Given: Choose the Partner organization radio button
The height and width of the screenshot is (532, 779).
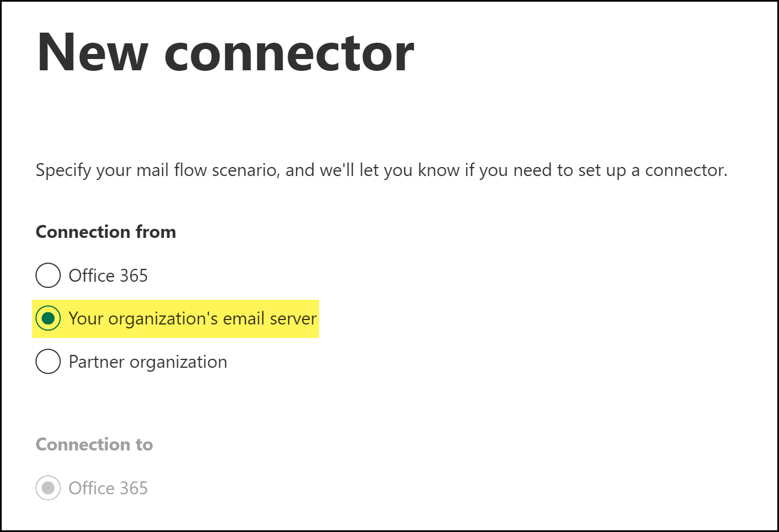Looking at the screenshot, I should tap(48, 362).
